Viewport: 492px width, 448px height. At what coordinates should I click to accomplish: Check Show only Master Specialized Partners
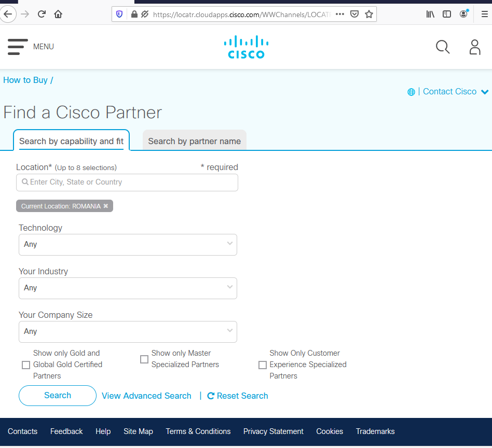(x=144, y=359)
